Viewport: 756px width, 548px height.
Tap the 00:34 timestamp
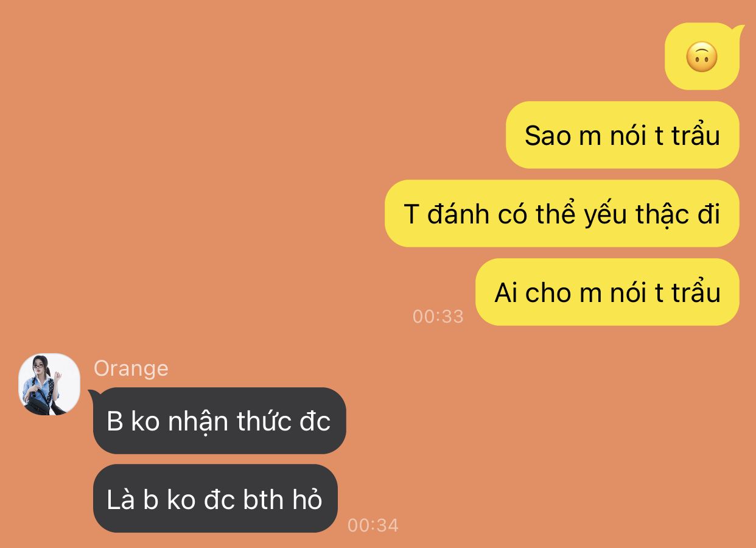[373, 525]
